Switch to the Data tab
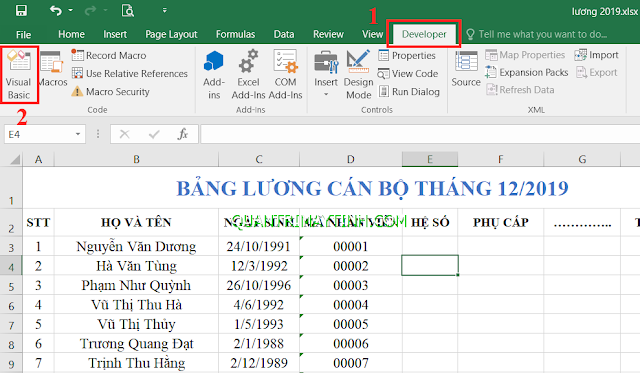This screenshot has width=640, height=373. coord(284,34)
